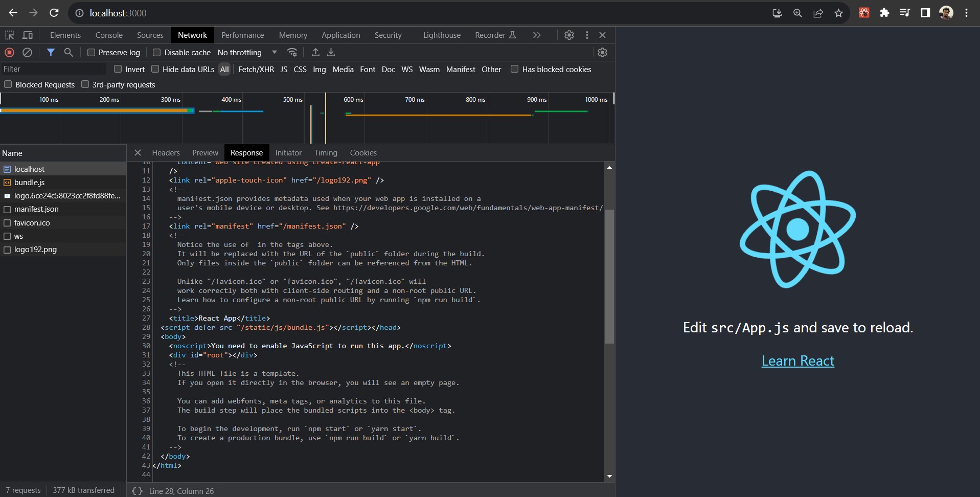
Task: Check the Invert filter checkbox
Action: pyautogui.click(x=118, y=69)
